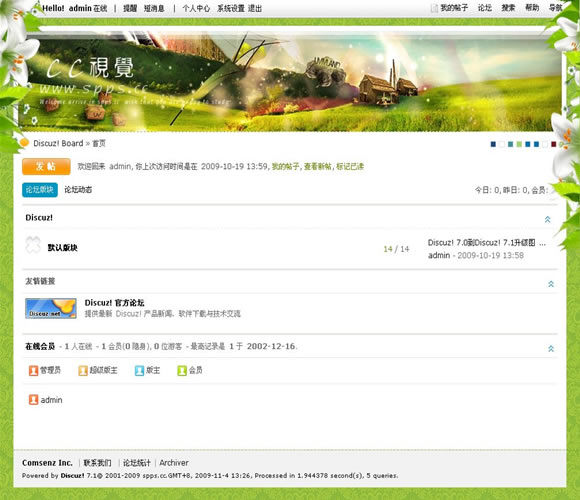Select the 论坛版块 tab
Image resolution: width=580 pixels, height=500 pixels.
coord(40,190)
